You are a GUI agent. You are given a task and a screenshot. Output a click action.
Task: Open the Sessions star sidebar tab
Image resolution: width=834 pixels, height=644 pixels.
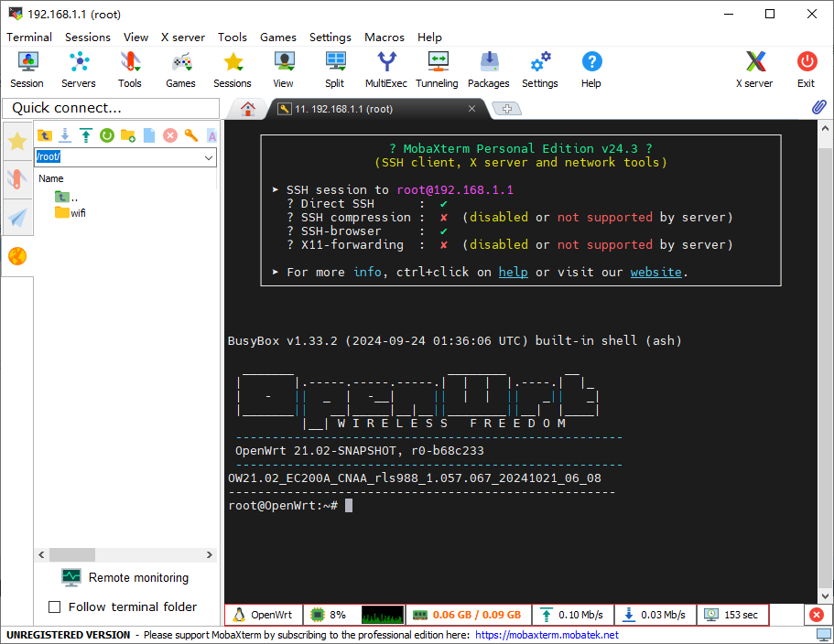point(17,142)
